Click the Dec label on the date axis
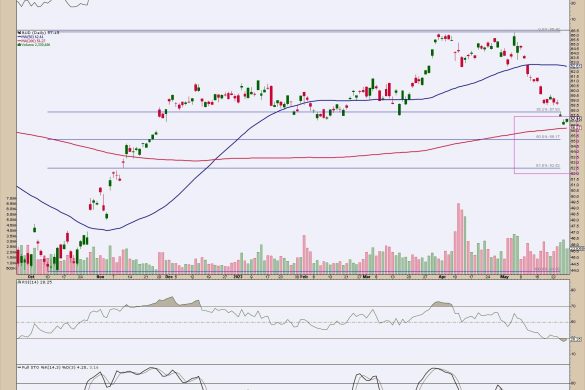585x390 pixels. pos(170,277)
